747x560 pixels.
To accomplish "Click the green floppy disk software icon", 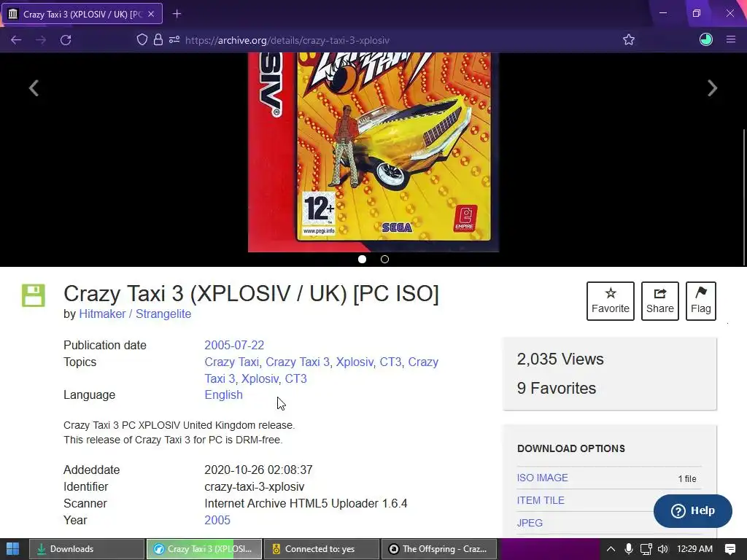I will (34, 295).
